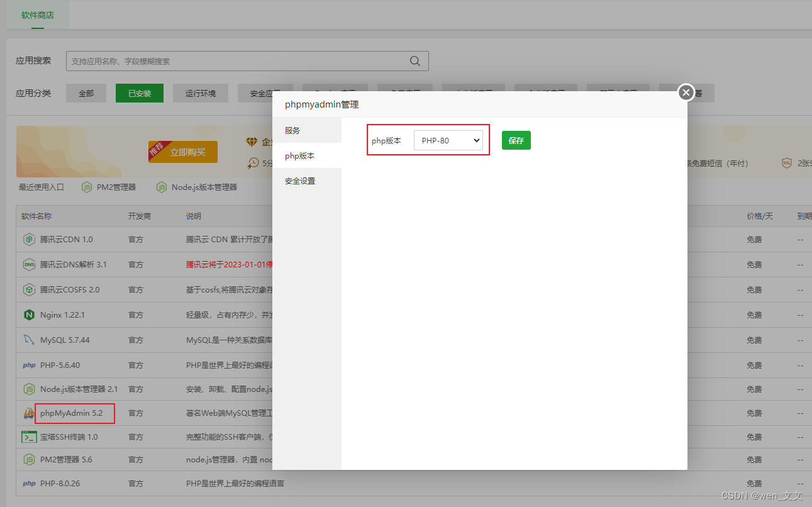Filter apps by 全部 category
812x507 pixels.
(86, 93)
